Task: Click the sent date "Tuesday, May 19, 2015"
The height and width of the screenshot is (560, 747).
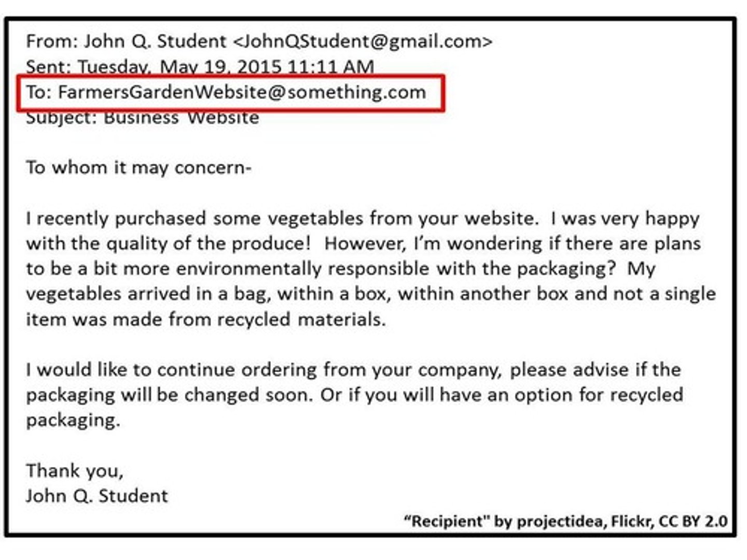Action: pos(179,67)
